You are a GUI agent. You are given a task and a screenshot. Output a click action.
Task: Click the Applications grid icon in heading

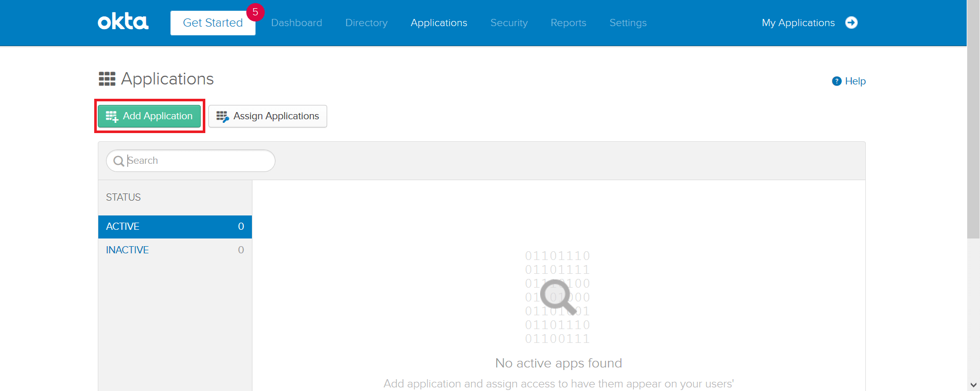pos(107,79)
